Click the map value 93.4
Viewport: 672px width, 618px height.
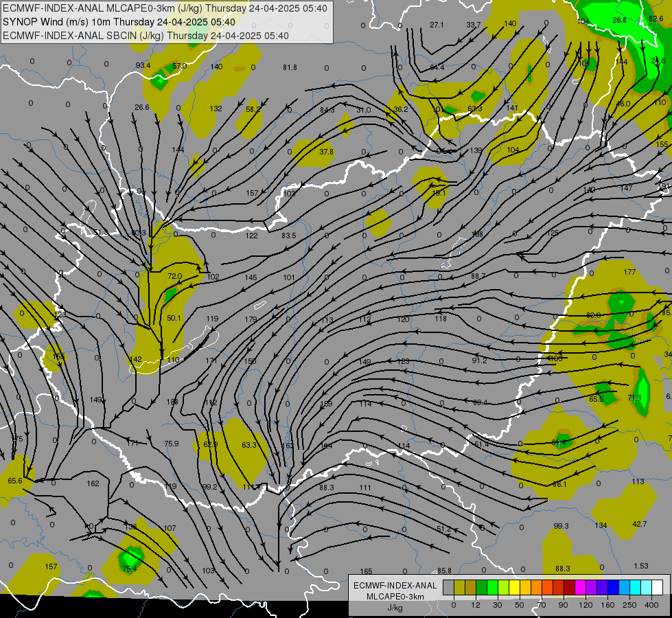[x=143, y=65]
